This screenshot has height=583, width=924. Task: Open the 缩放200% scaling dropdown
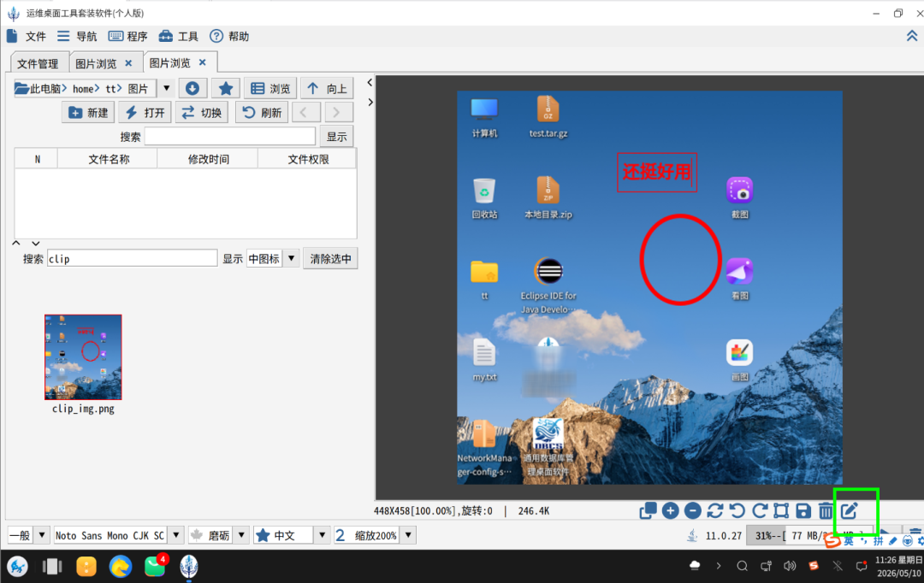pyautogui.click(x=408, y=535)
